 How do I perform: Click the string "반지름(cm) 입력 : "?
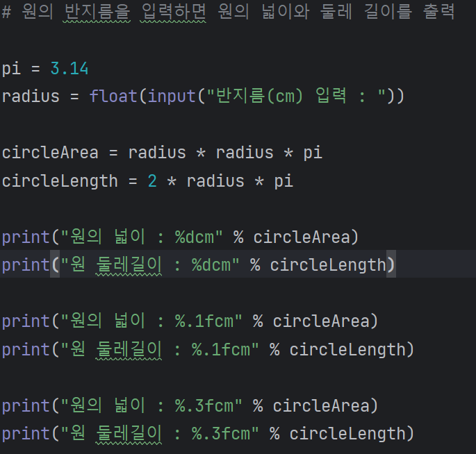click(x=296, y=96)
